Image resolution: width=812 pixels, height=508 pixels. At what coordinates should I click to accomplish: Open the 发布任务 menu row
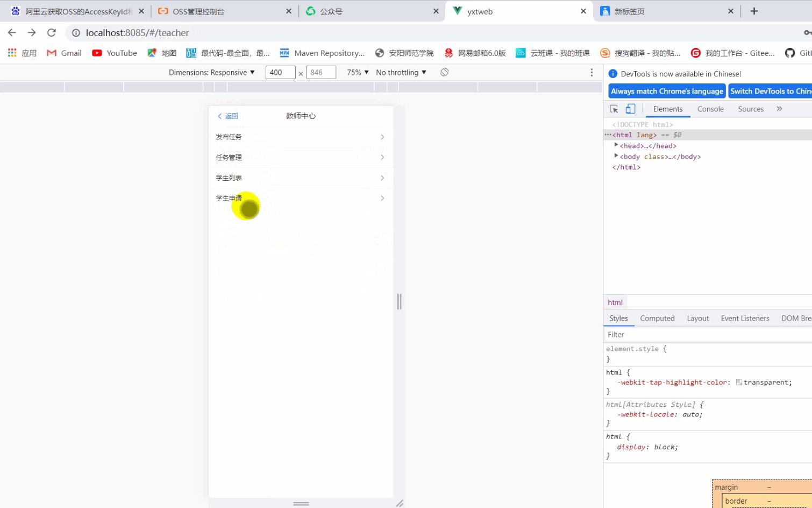[301, 137]
